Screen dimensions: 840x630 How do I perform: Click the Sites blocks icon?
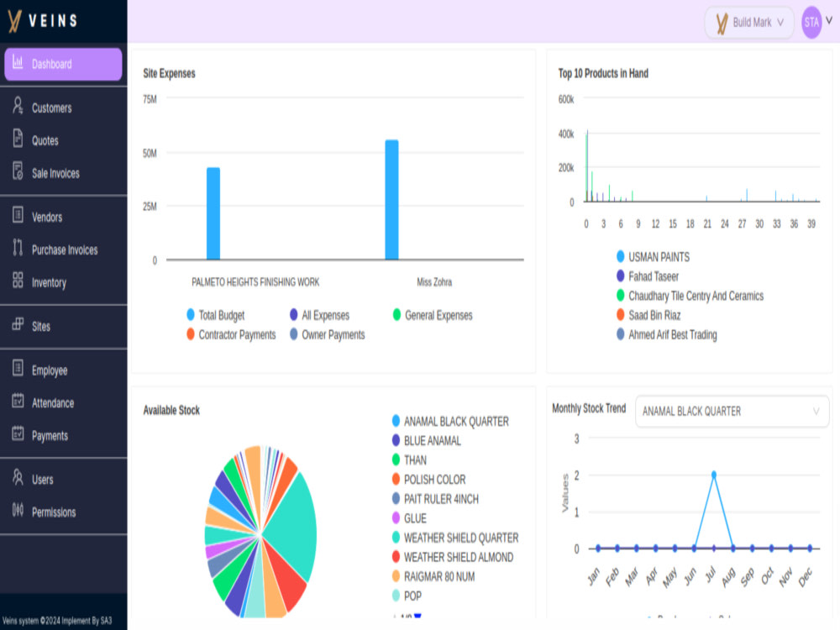[x=18, y=323]
